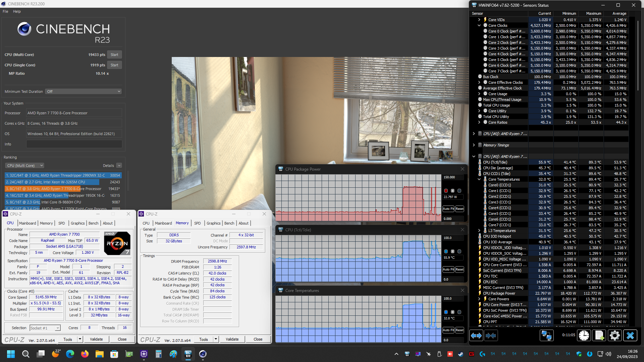Open the Windows Start menu
Image resolution: width=644 pixels, height=362 pixels.
click(11, 354)
